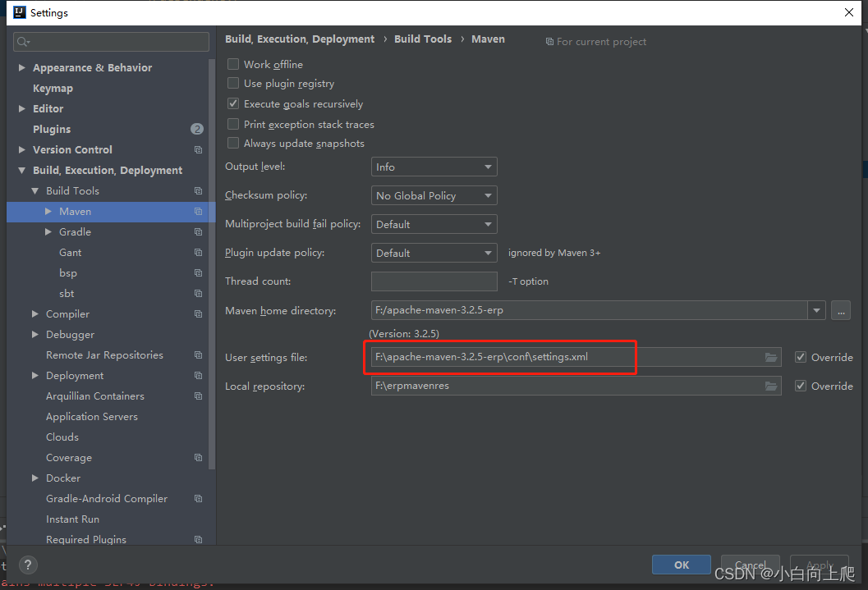Click the project-level icon beside sbt
Viewport: 868px width, 590px height.
pos(198,293)
